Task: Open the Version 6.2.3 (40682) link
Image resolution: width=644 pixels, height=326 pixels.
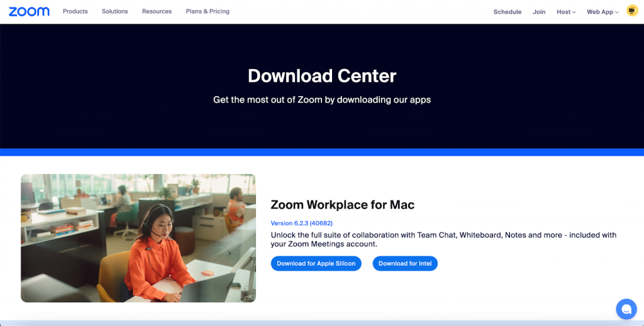Action: [301, 224]
